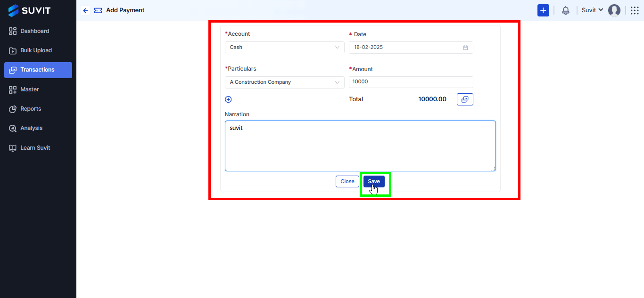
Task: Click the Transactions sidebar icon
Action: pyautogui.click(x=13, y=70)
